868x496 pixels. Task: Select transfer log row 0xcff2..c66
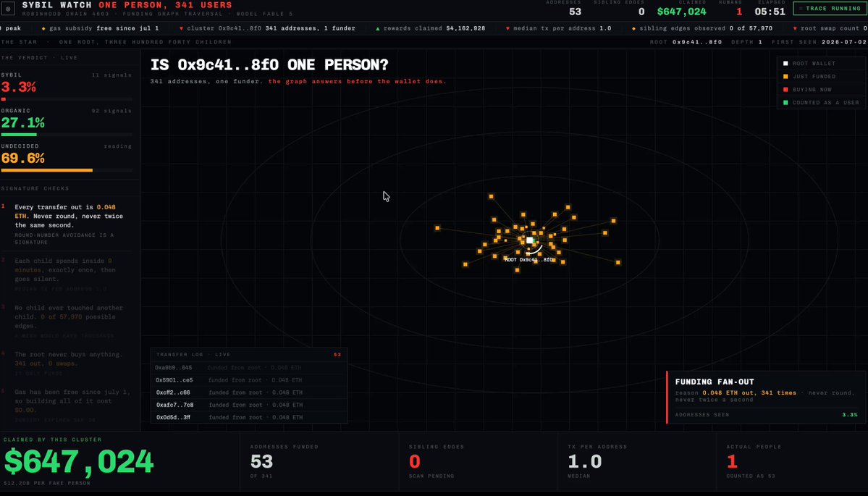249,392
